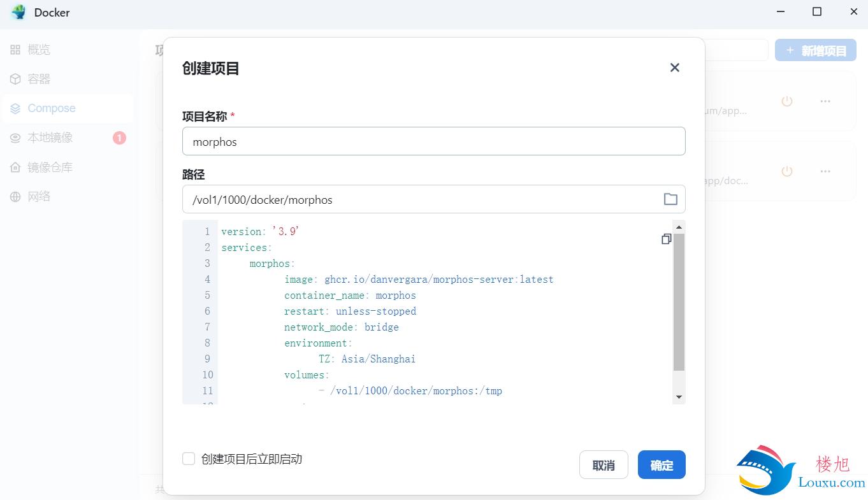
Task: Open the more menu on the second project row
Action: pos(825,171)
